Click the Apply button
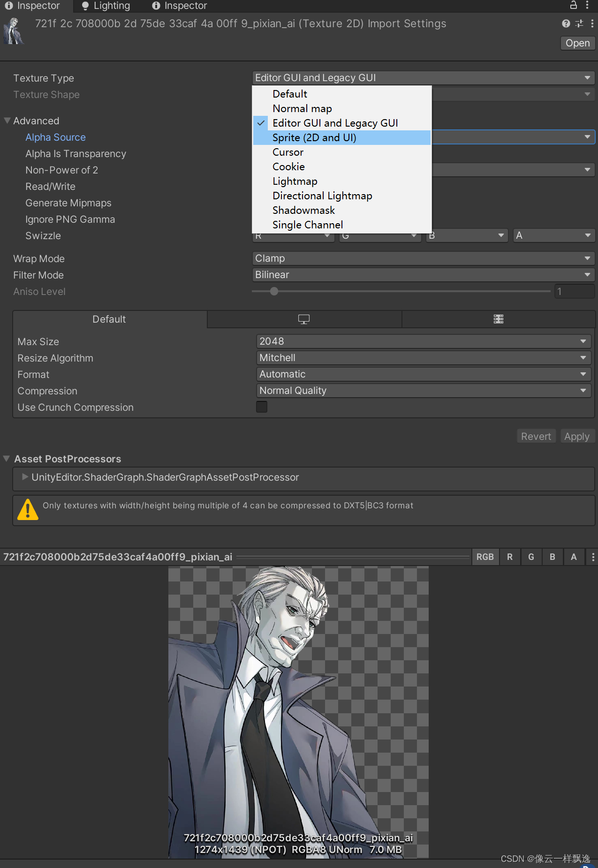The image size is (598, 868). click(577, 436)
